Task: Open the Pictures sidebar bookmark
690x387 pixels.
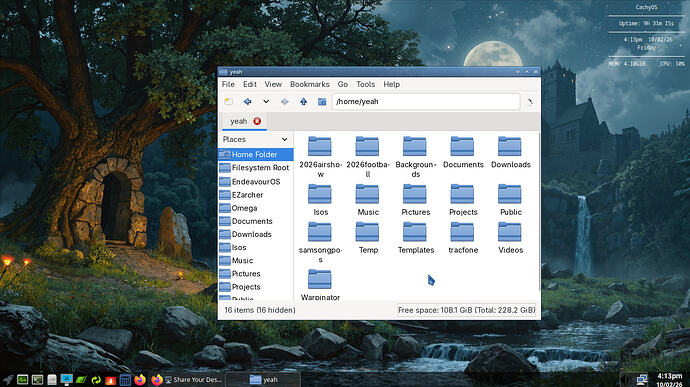Action: point(256,274)
